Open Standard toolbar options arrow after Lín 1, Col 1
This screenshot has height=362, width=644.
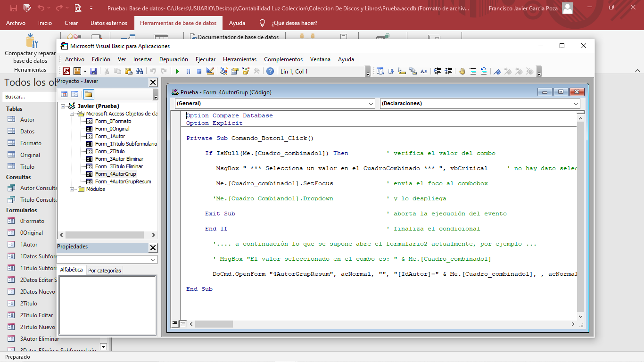pos(368,72)
